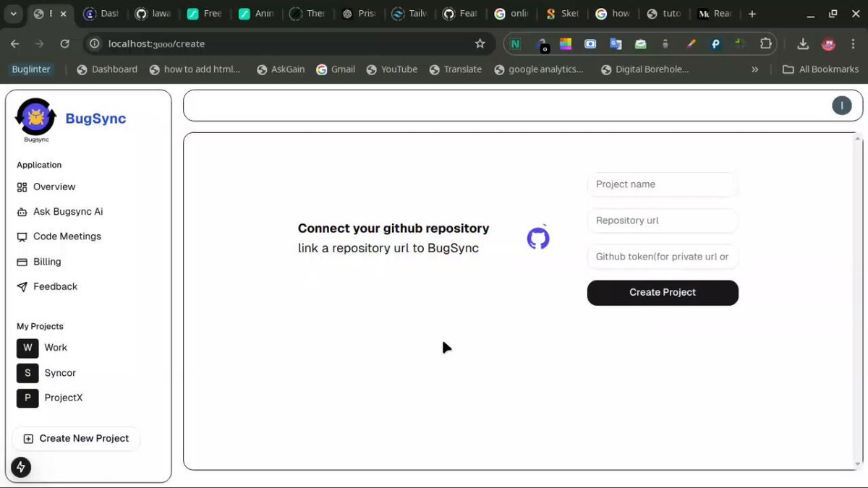Bookmark this page with the star icon
The height and width of the screenshot is (488, 868).
pyautogui.click(x=480, y=43)
